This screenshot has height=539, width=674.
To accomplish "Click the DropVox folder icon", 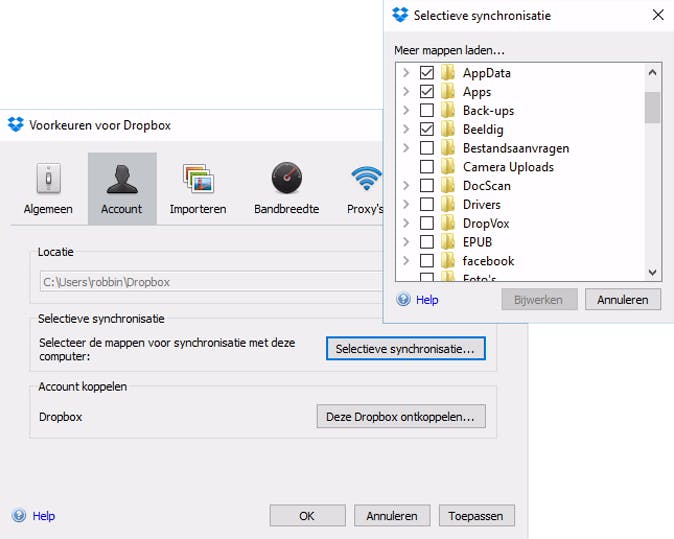I will pos(448,223).
